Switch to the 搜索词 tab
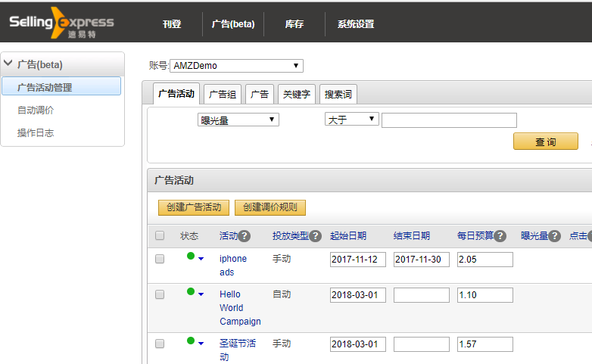 (x=338, y=94)
